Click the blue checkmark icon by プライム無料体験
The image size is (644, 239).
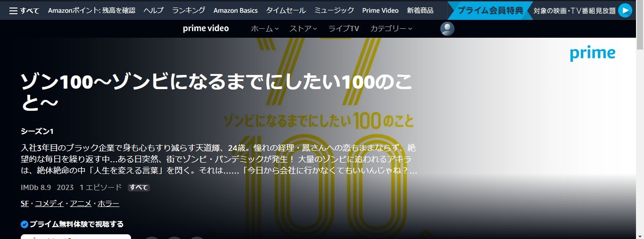pos(25,224)
